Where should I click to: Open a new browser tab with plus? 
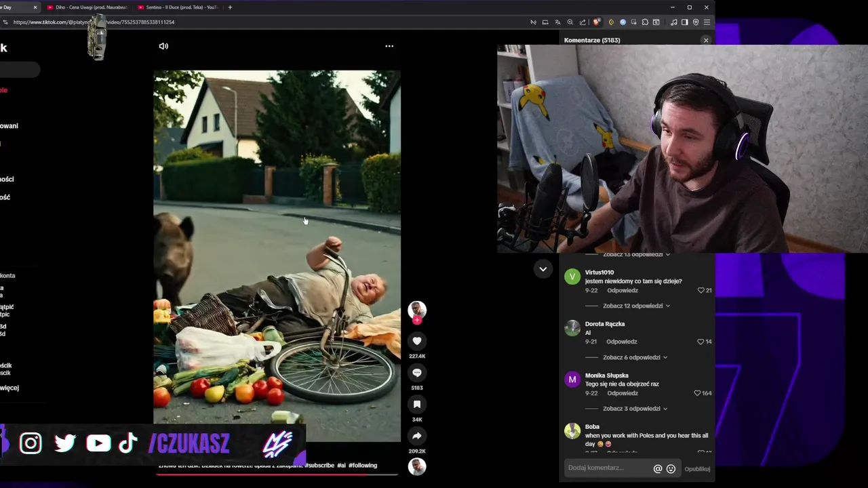click(x=230, y=7)
